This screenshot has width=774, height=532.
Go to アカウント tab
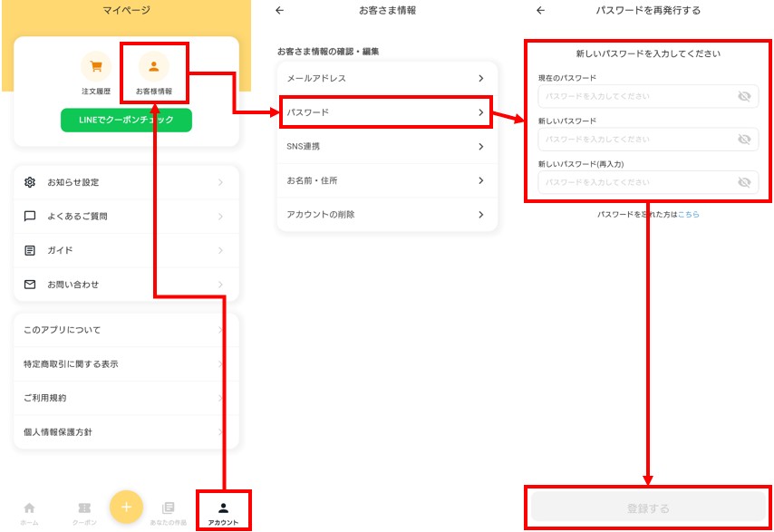(223, 513)
